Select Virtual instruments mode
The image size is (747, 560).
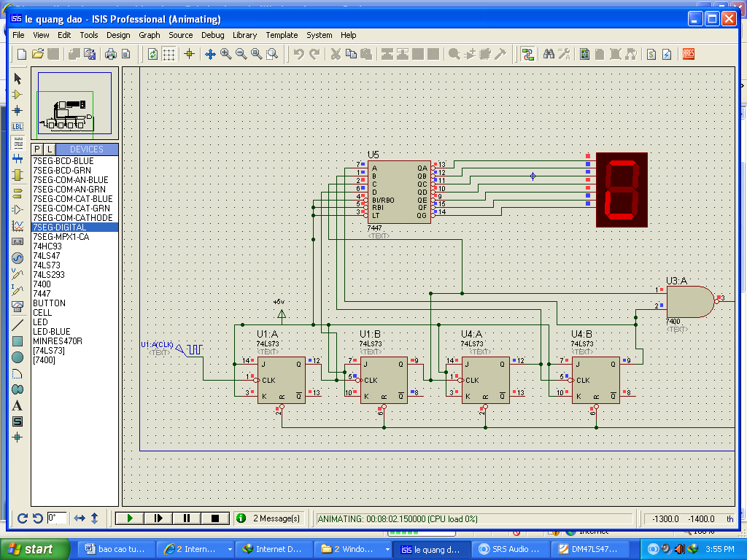coord(18,306)
